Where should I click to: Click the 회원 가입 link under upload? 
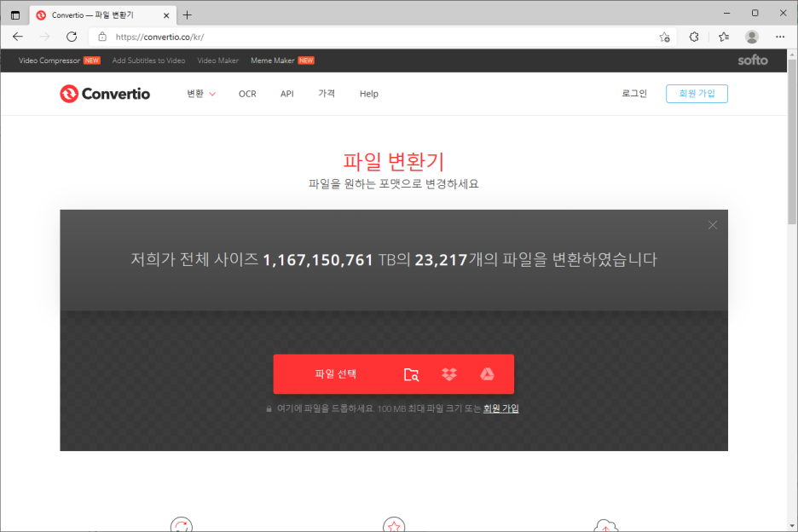[500, 408]
